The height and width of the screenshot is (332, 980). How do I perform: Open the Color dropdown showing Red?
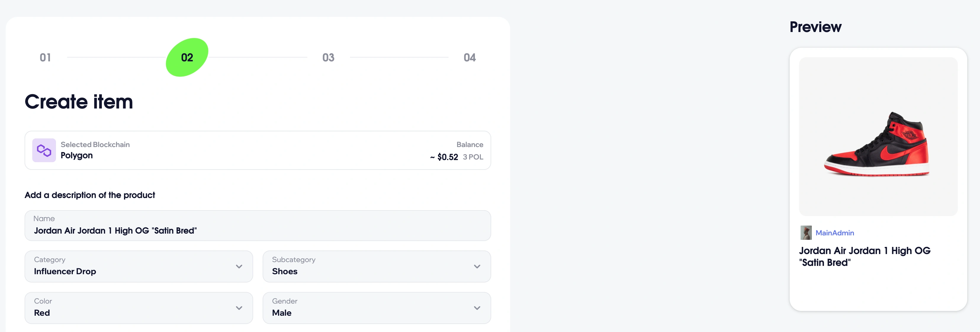click(x=139, y=308)
